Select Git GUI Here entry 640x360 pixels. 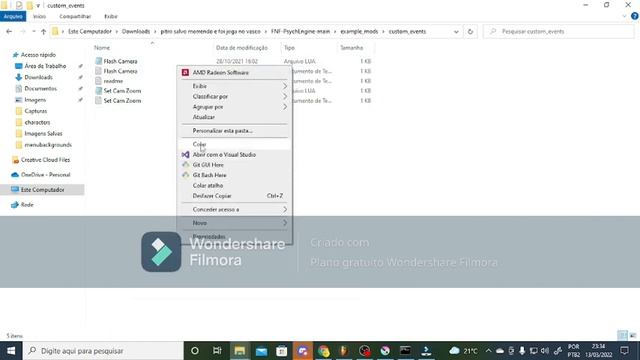pyautogui.click(x=234, y=165)
